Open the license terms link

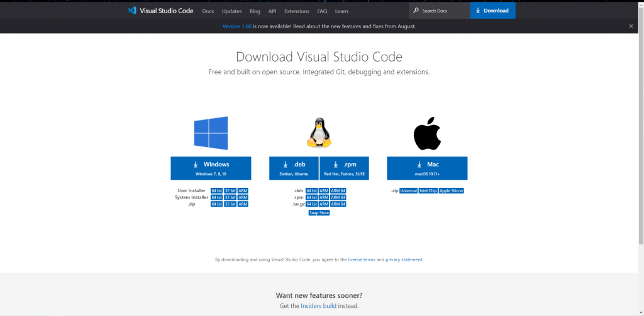click(x=362, y=260)
